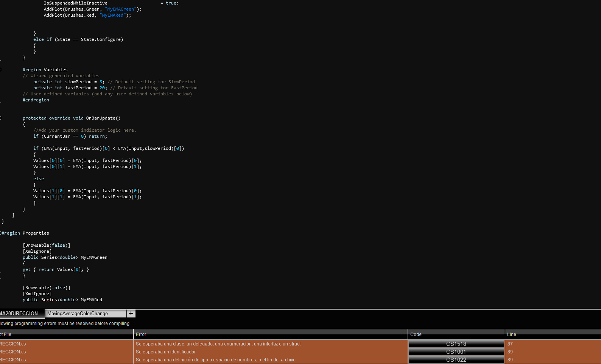601x364 pixels.
Task: Click the EMA fastPeriod versus slowPeriod comparison line
Action: tap(109, 148)
